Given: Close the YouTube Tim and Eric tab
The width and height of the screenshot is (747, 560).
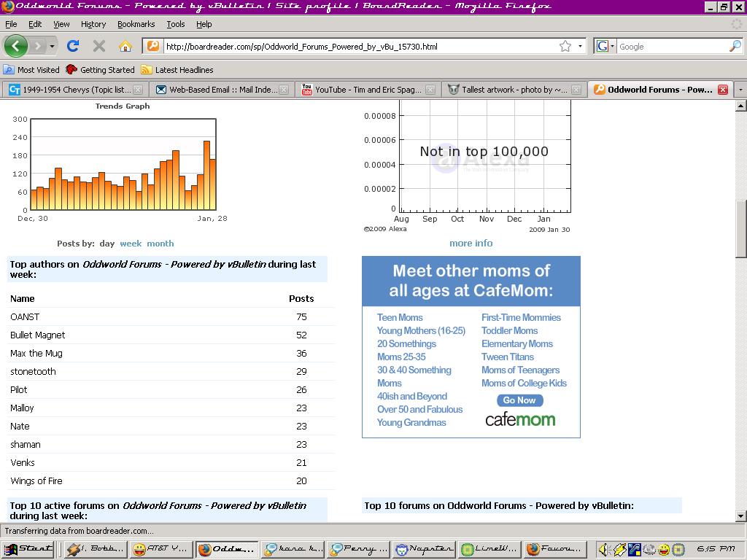Looking at the screenshot, I should click(430, 90).
